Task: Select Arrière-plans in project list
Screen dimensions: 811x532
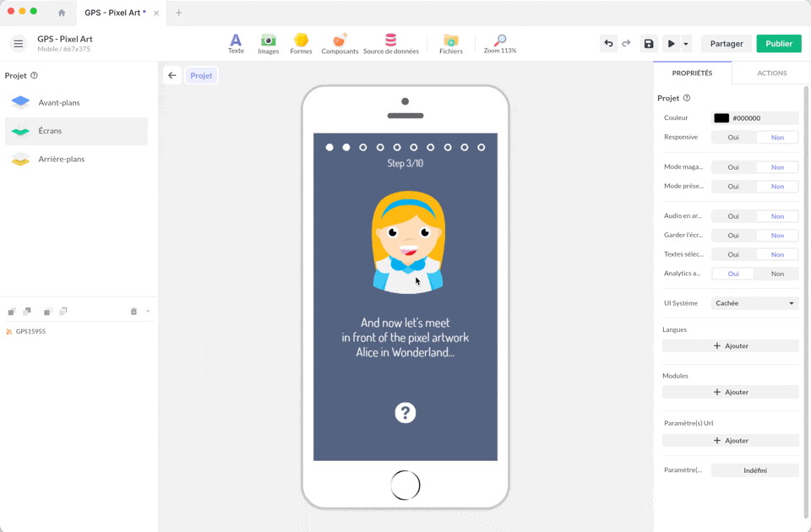Action: (x=62, y=159)
